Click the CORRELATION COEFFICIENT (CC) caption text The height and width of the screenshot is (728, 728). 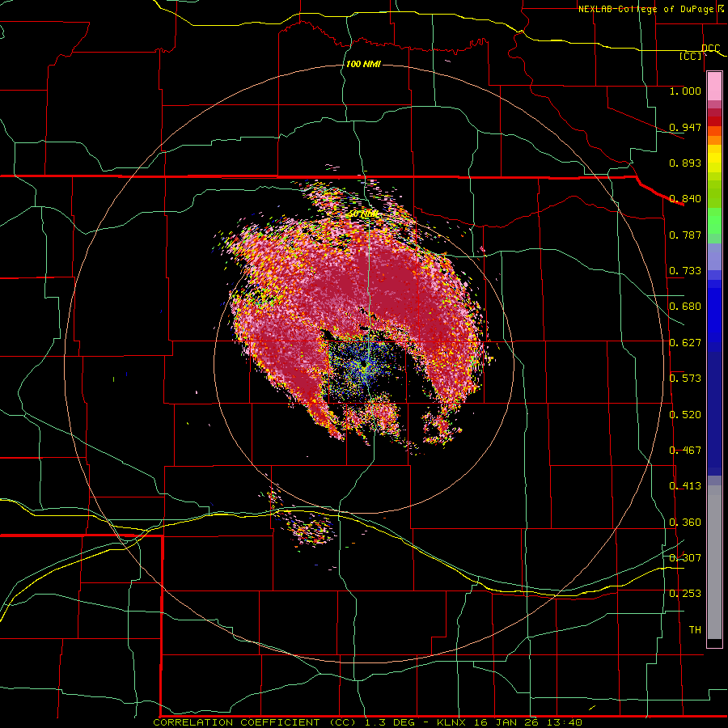(x=255, y=722)
